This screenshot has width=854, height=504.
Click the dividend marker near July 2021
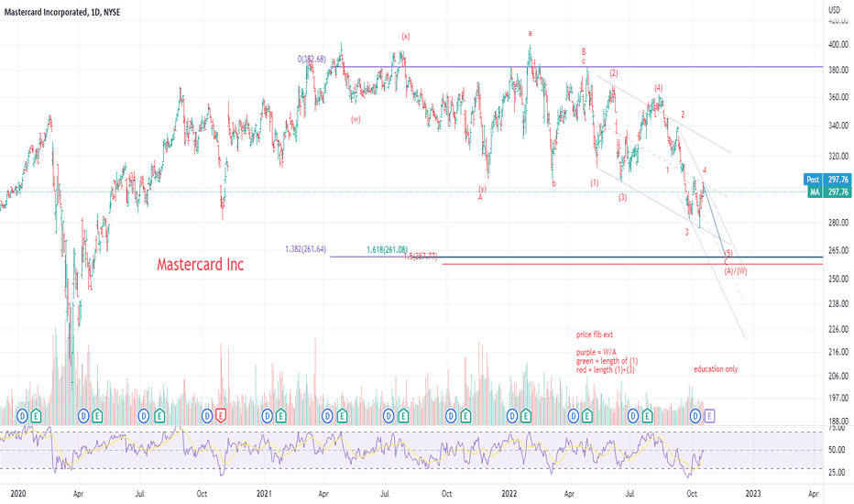point(389,416)
